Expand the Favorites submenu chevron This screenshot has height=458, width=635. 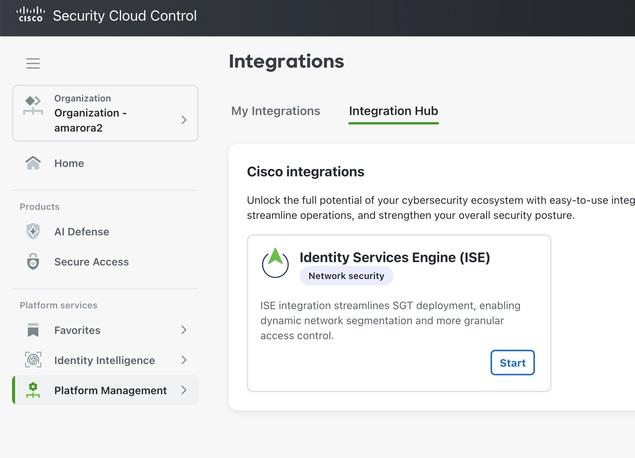184,330
